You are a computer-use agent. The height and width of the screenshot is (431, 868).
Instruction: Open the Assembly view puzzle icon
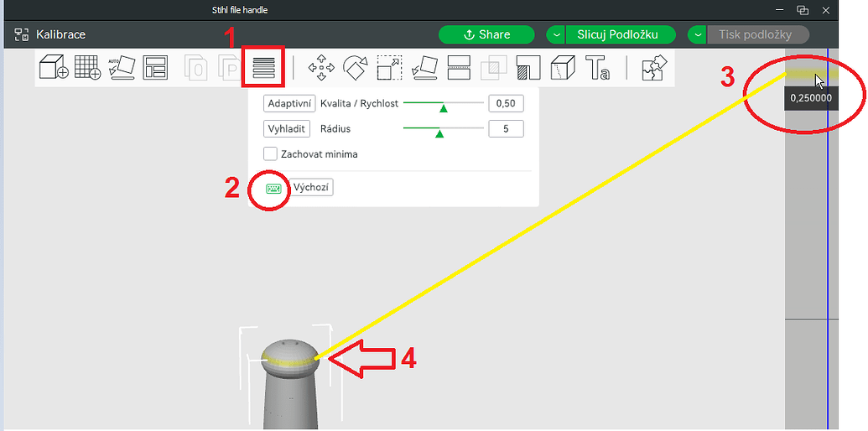[654, 67]
